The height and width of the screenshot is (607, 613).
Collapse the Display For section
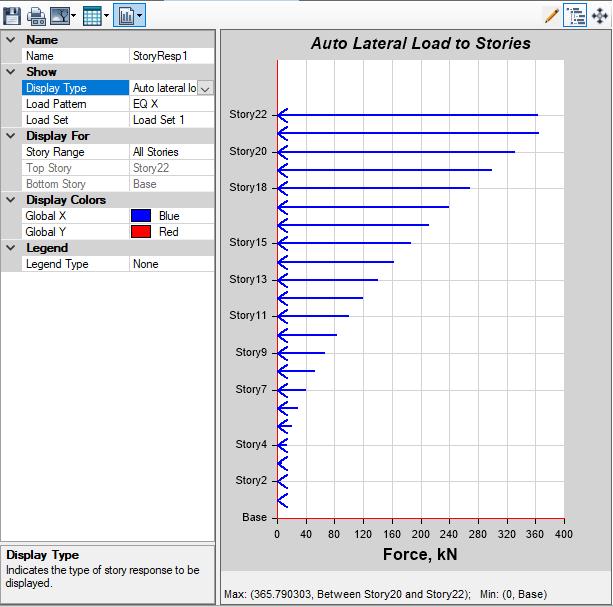click(11, 136)
